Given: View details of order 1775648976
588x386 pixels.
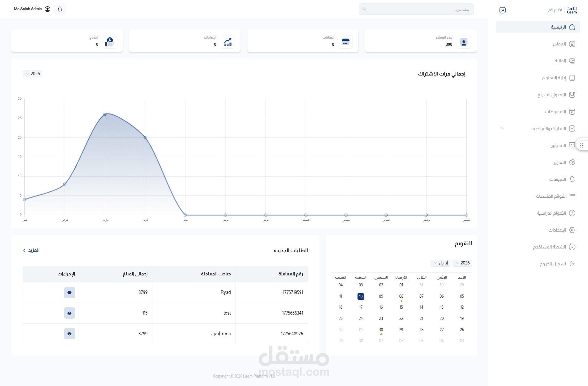Looking at the screenshot, I should click(x=70, y=334).
